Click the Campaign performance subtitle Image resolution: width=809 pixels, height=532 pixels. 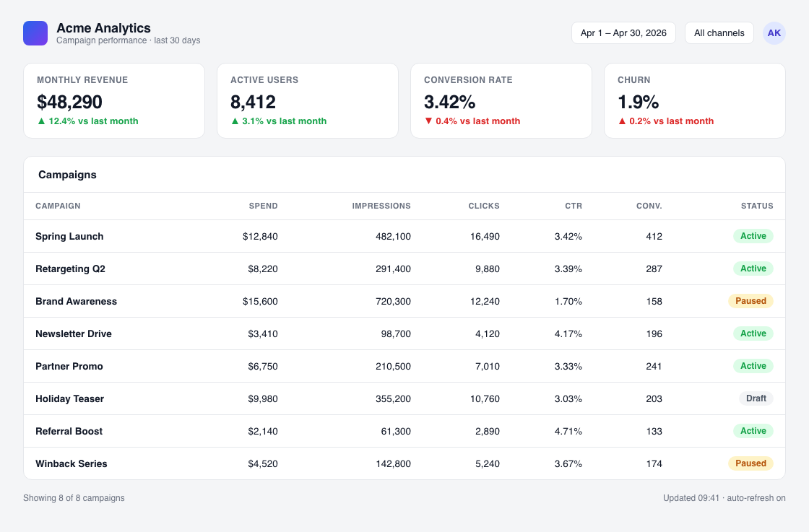point(128,40)
